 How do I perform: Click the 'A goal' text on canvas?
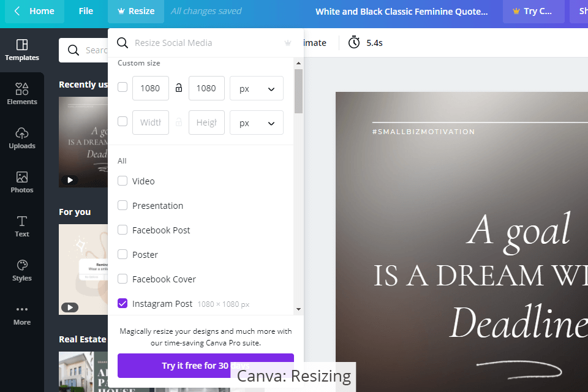pos(519,232)
